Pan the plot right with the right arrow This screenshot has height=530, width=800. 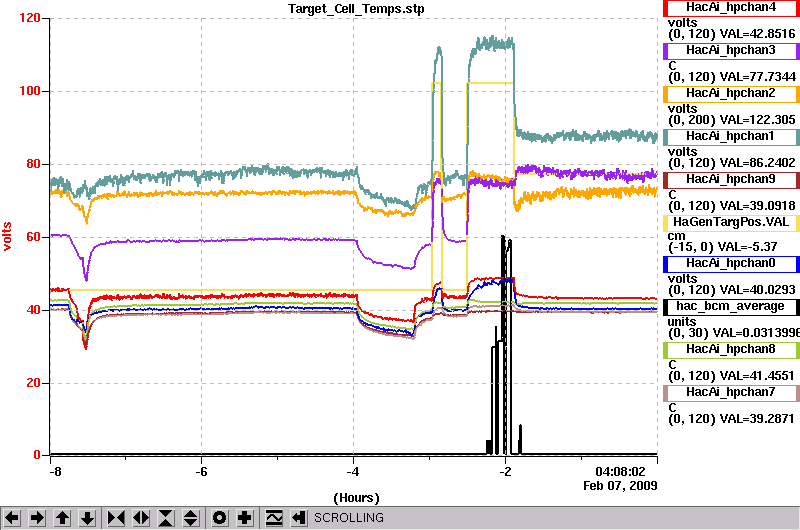(x=37, y=518)
